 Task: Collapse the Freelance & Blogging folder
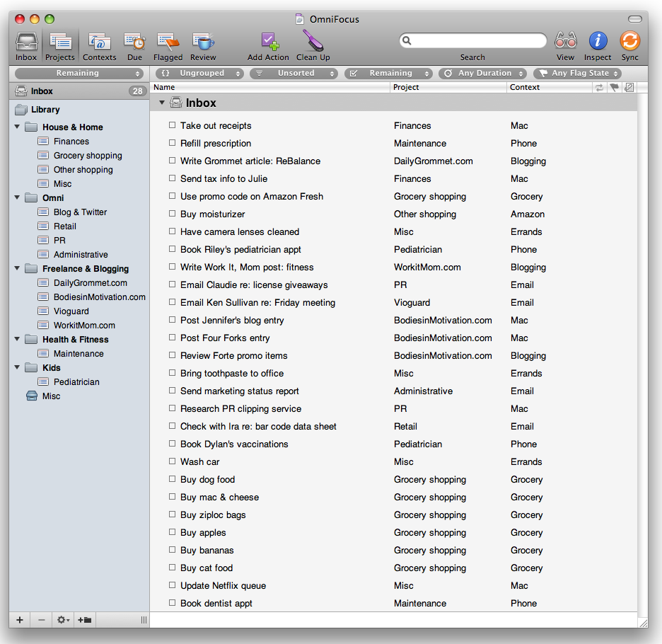click(17, 268)
